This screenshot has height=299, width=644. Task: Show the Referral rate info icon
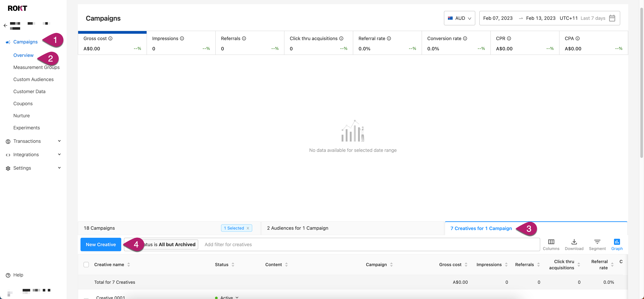pyautogui.click(x=389, y=39)
